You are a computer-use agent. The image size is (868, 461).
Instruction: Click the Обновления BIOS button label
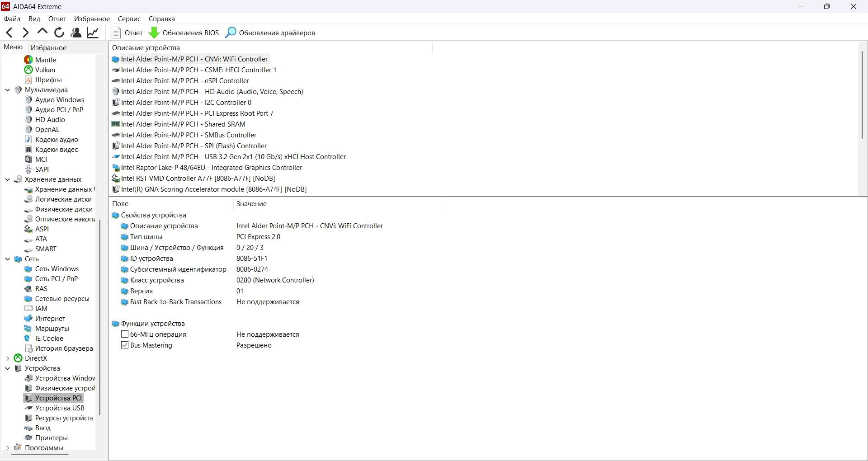191,33
